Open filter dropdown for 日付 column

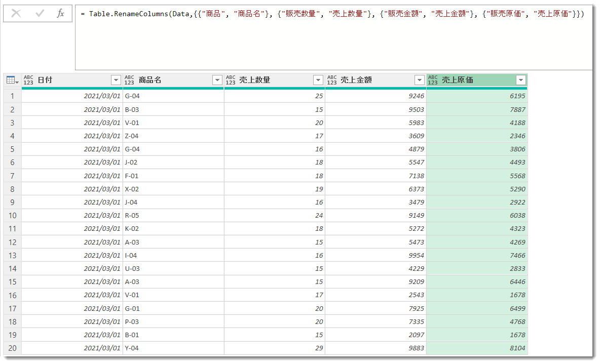click(116, 80)
